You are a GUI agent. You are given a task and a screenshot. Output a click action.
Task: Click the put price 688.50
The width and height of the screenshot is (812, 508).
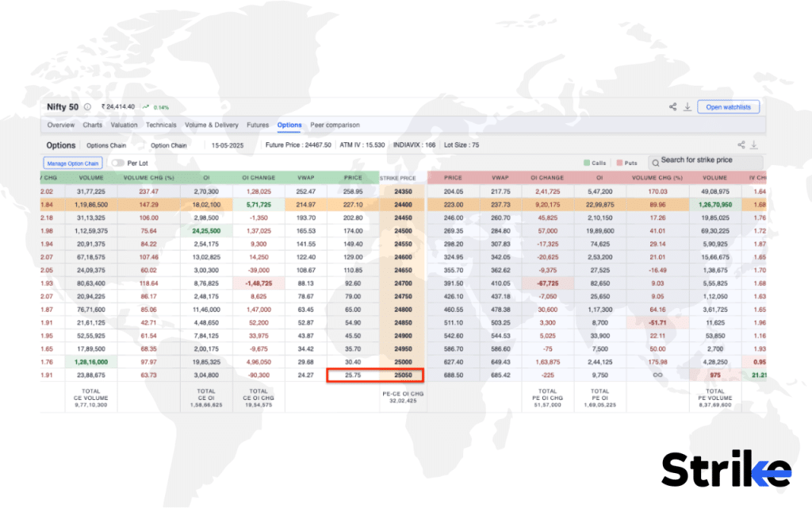pos(453,375)
